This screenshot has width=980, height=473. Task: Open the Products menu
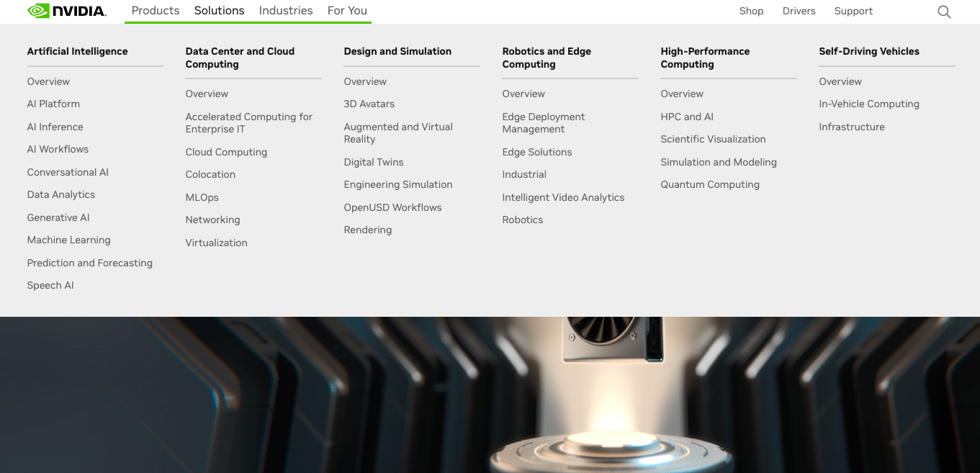155,10
